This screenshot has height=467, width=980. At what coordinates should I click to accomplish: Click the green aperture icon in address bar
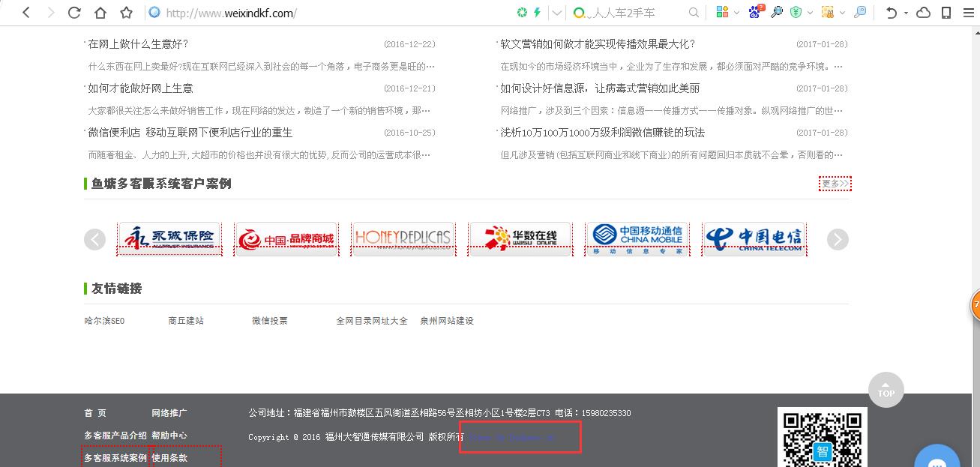point(523,13)
